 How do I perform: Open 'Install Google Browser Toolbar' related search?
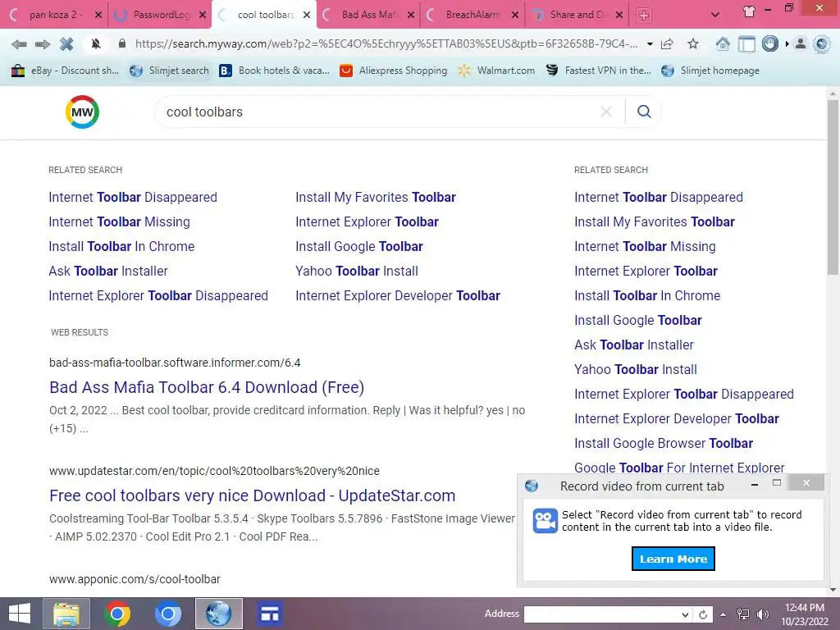(664, 443)
